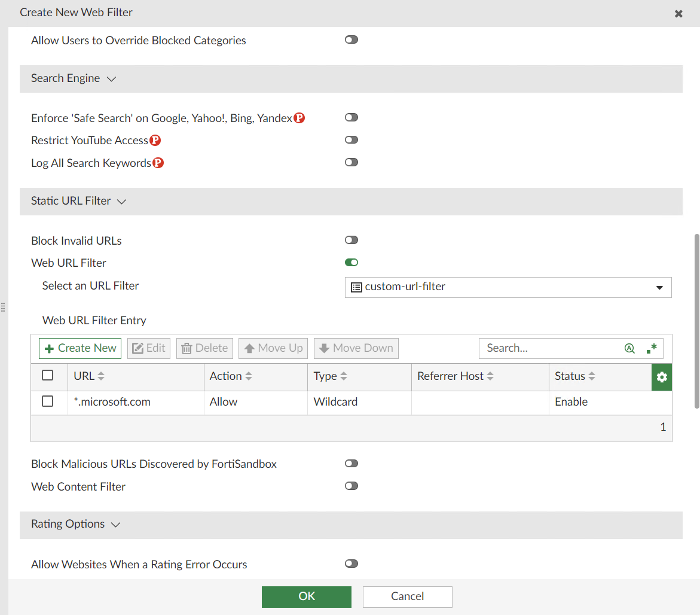
Task: Enable the Block Invalid URLs toggle
Action: point(351,239)
